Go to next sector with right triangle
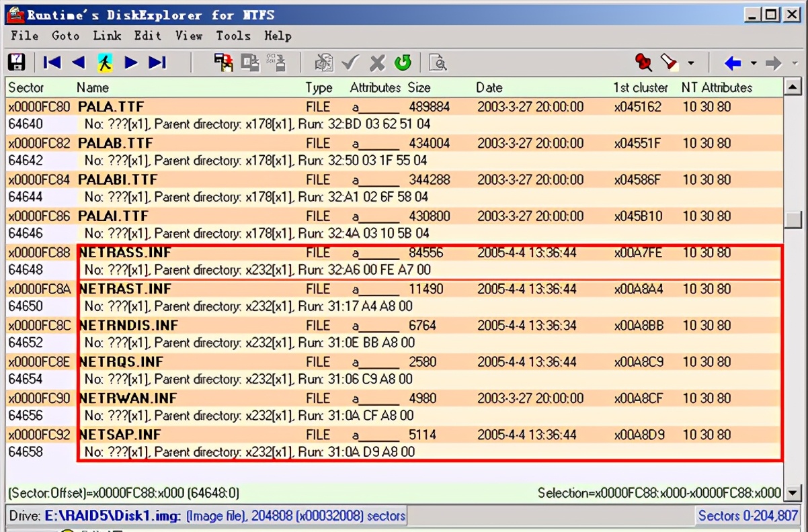The width and height of the screenshot is (808, 532). tap(131, 62)
